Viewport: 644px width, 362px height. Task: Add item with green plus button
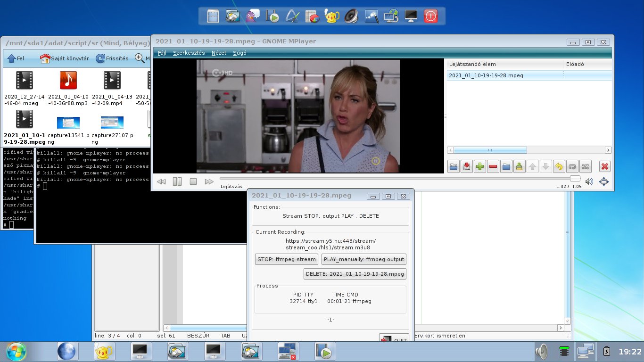click(x=480, y=166)
